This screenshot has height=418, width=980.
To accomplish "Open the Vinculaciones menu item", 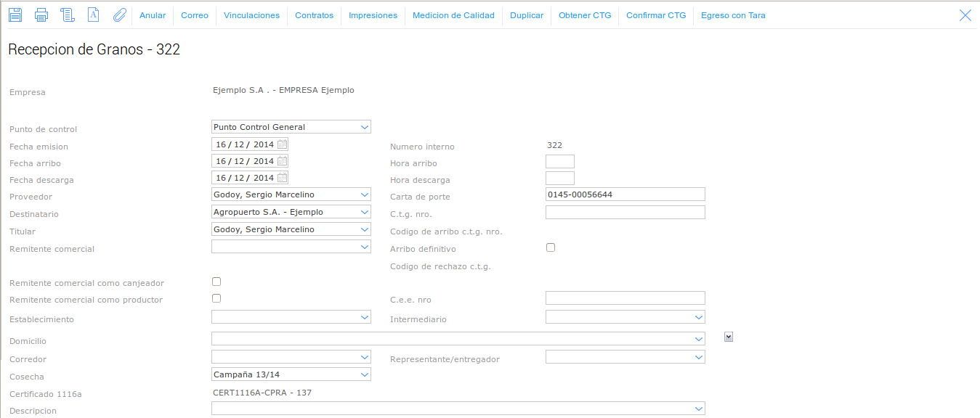I will [x=251, y=15].
